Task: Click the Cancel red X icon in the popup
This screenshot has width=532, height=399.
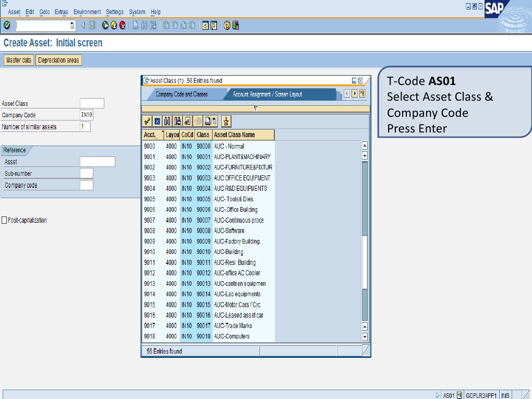Action: [156, 120]
